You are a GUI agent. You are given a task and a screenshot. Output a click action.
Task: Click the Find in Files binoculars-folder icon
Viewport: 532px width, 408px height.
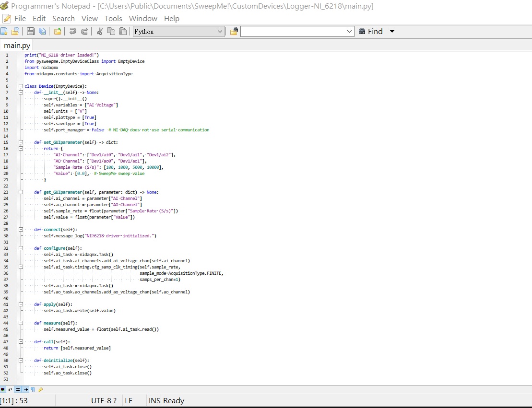pos(234,32)
